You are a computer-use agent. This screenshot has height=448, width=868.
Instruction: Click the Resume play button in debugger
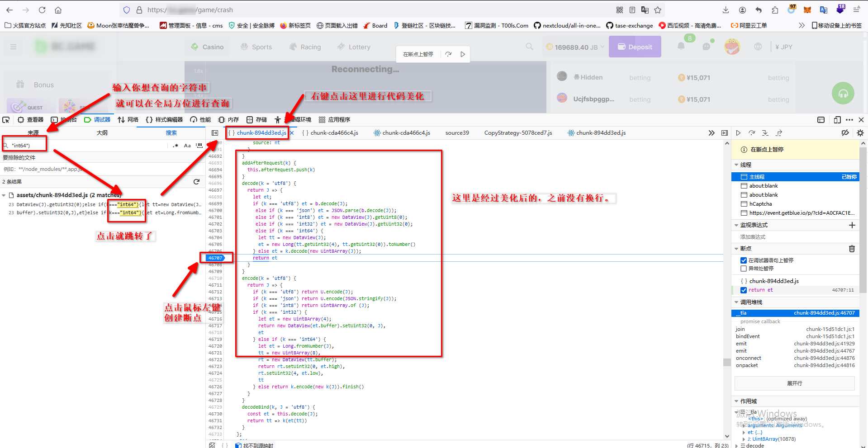738,133
